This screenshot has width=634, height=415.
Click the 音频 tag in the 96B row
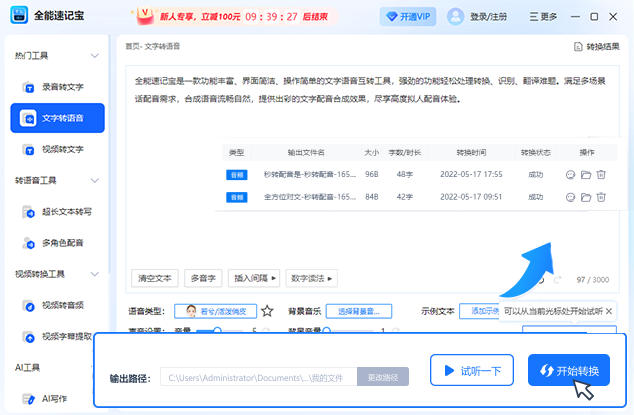237,175
